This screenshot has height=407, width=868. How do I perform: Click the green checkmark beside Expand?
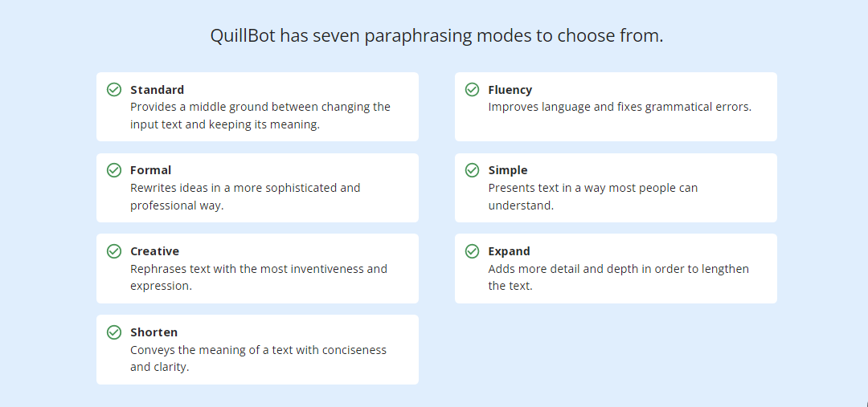coord(473,251)
